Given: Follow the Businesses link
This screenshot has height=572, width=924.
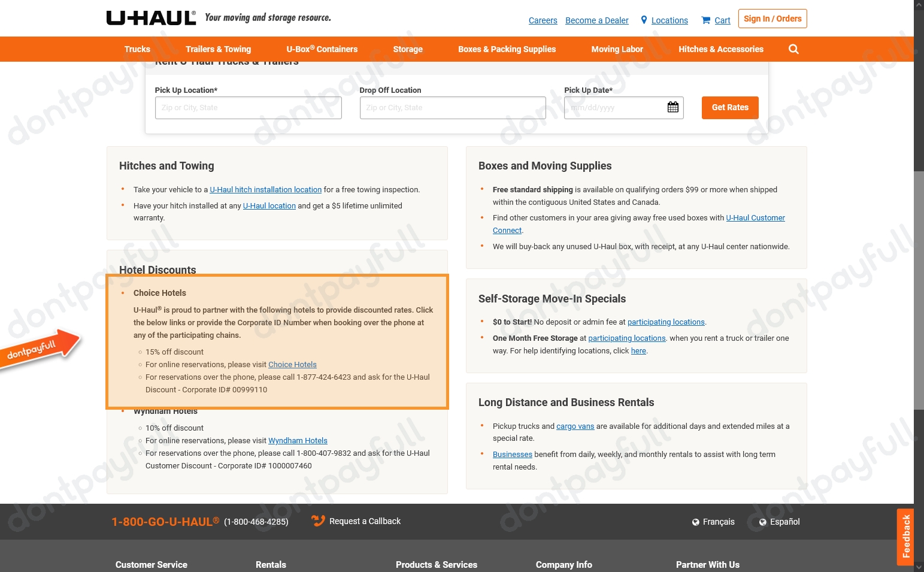Looking at the screenshot, I should [x=513, y=455].
